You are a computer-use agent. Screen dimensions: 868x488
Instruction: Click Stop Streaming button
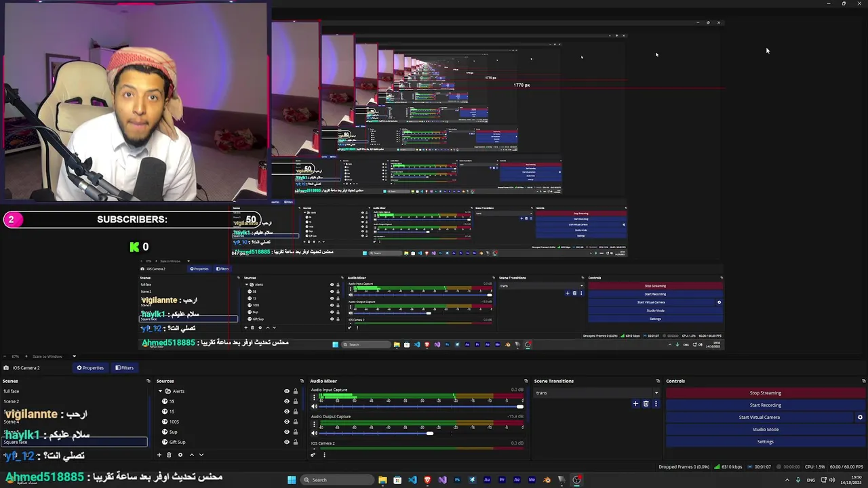[765, 393]
